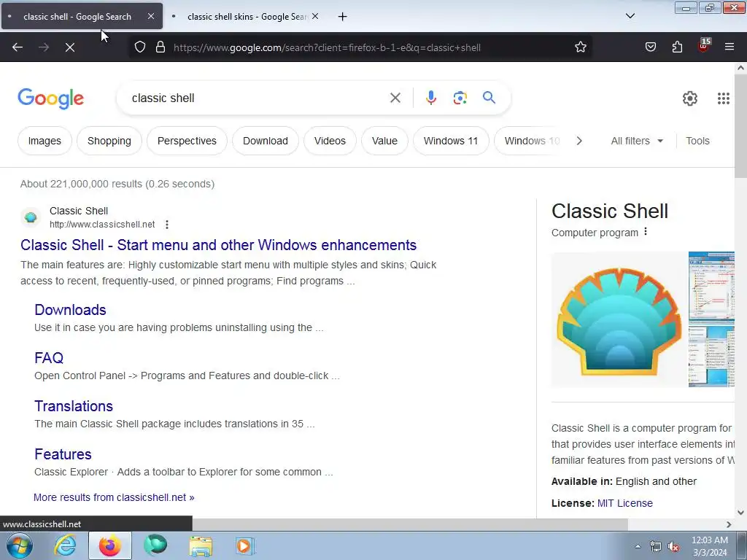Click the muted volume tray icon
Viewport: 747px width, 560px height.
click(673, 547)
